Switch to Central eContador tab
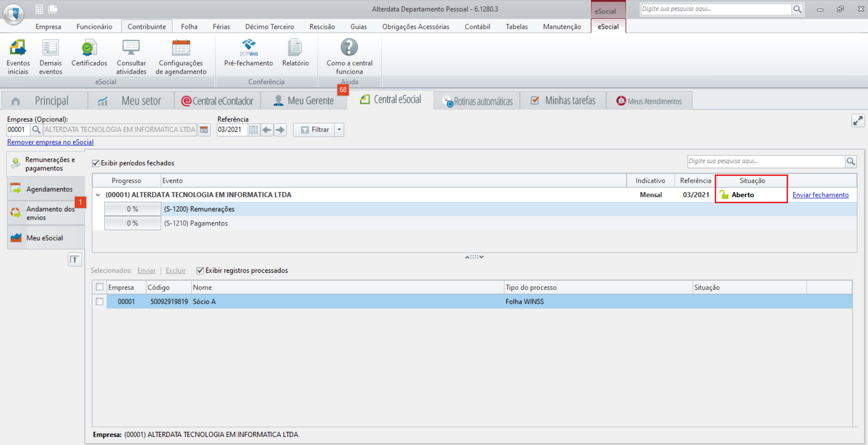 217,101
